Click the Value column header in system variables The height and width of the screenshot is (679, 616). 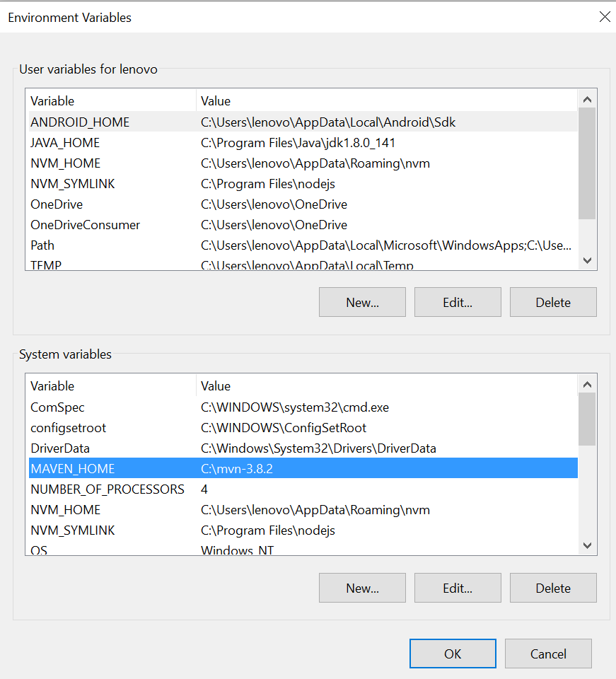[x=216, y=386]
